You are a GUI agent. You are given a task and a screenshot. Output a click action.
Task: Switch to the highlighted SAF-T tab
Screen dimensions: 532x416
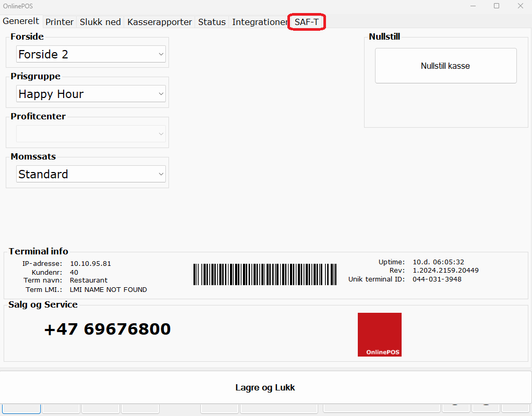point(307,22)
